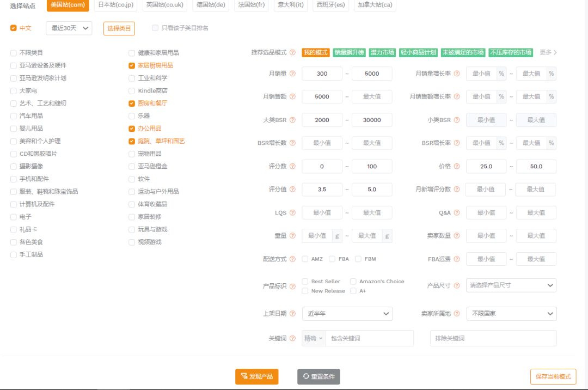Screen dimensions: 588x390
Task: Click help icon next to LQS
Action: pyautogui.click(x=292, y=212)
